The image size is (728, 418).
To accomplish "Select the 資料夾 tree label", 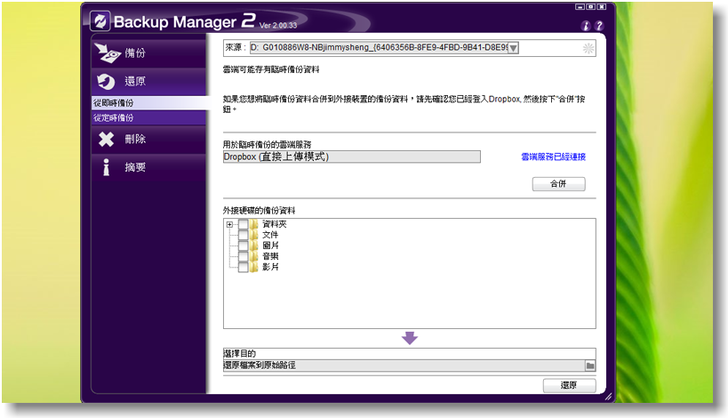I will click(274, 224).
